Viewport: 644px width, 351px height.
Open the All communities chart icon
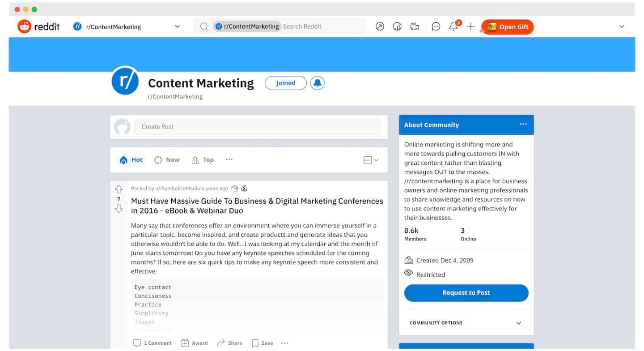point(397,26)
